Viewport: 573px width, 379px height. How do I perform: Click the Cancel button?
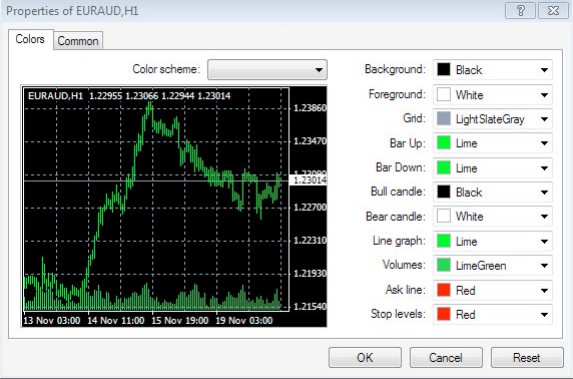[x=446, y=357]
